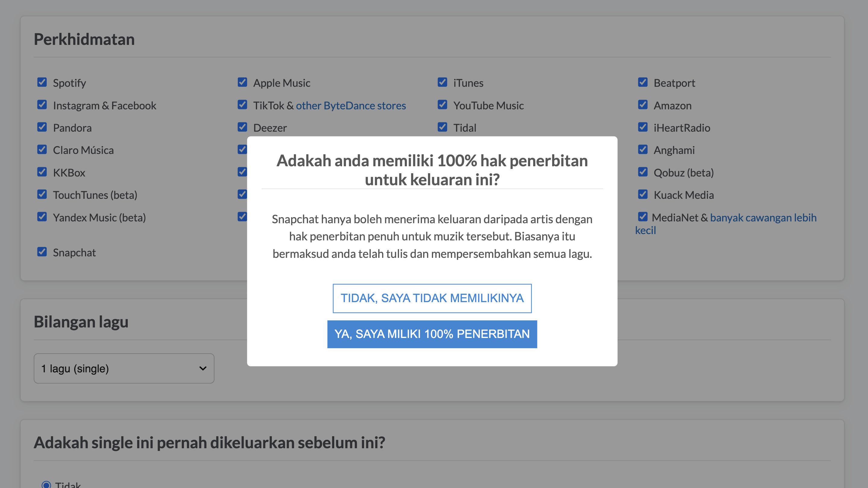This screenshot has height=488, width=868.
Task: Uncheck the Qobuz (beta) checkbox
Action: [x=643, y=172]
